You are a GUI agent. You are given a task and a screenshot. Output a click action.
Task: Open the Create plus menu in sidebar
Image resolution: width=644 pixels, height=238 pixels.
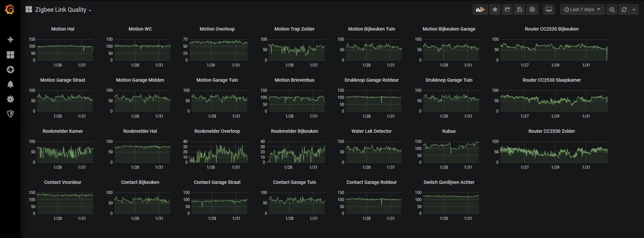pyautogui.click(x=10, y=40)
